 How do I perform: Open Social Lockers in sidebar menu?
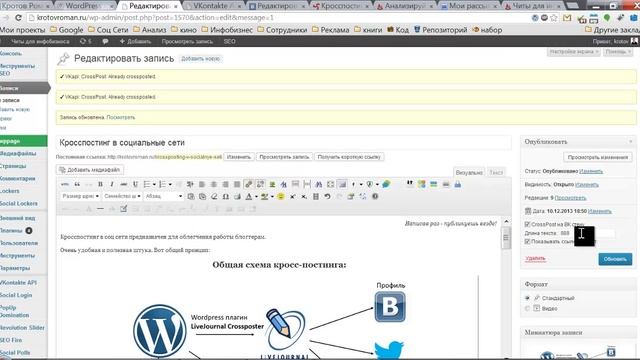coord(19,203)
